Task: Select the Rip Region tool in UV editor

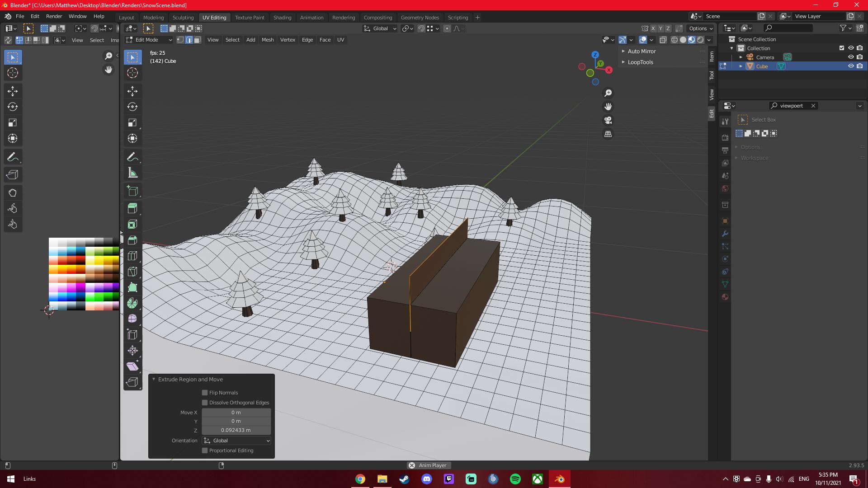Action: click(13, 175)
